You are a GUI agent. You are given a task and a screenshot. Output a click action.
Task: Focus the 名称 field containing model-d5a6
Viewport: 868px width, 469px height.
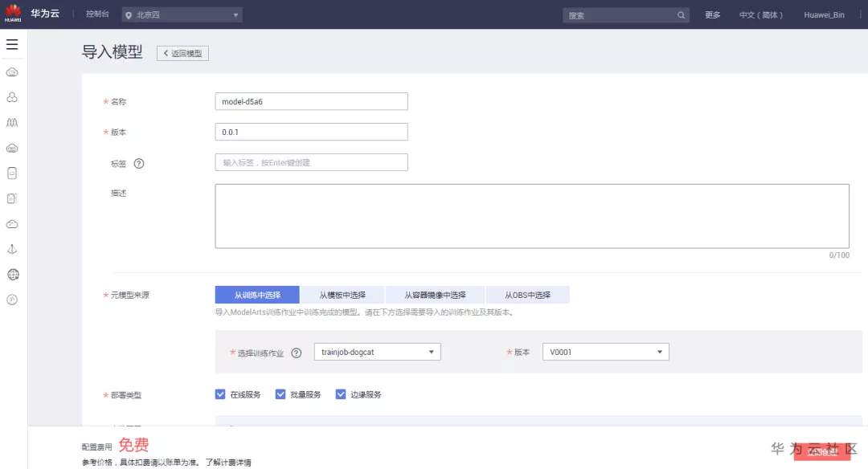[312, 101]
